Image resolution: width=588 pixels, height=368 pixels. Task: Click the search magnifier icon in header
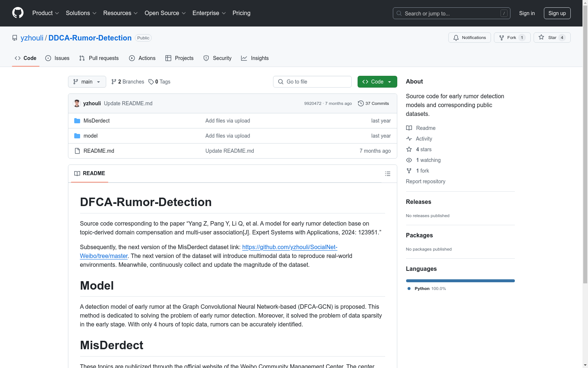(x=399, y=13)
